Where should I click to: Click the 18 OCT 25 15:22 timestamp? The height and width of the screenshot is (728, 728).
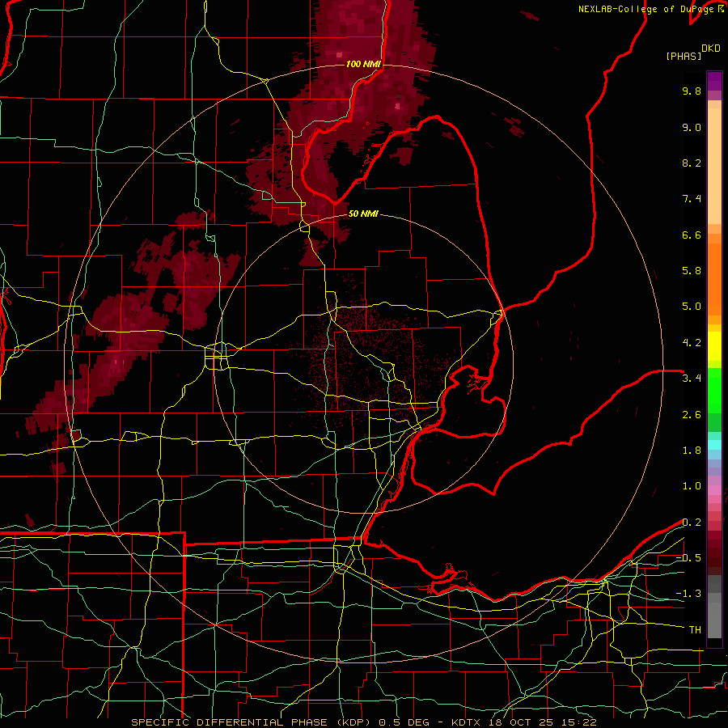coord(544,722)
